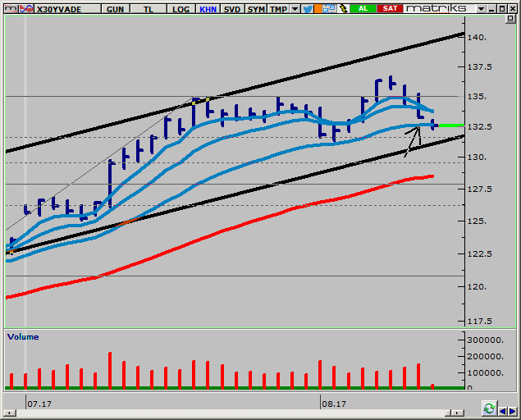Switch to TL currency mode

click(x=149, y=9)
